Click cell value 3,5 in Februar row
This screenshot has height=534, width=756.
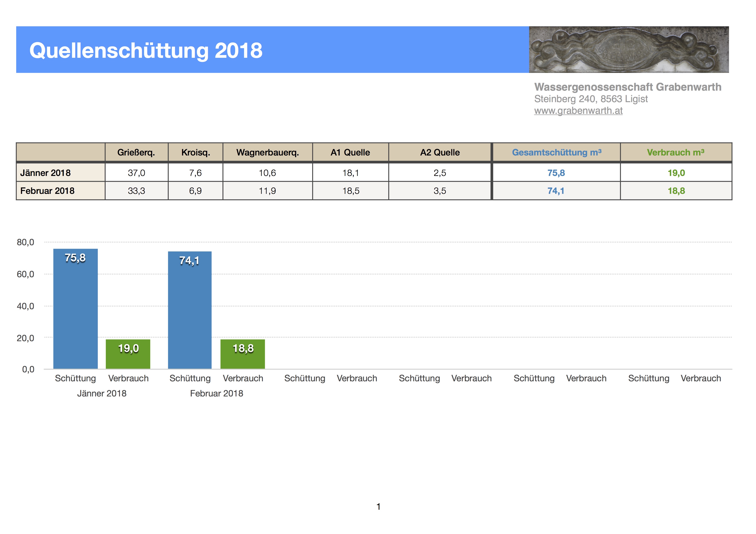click(x=440, y=191)
